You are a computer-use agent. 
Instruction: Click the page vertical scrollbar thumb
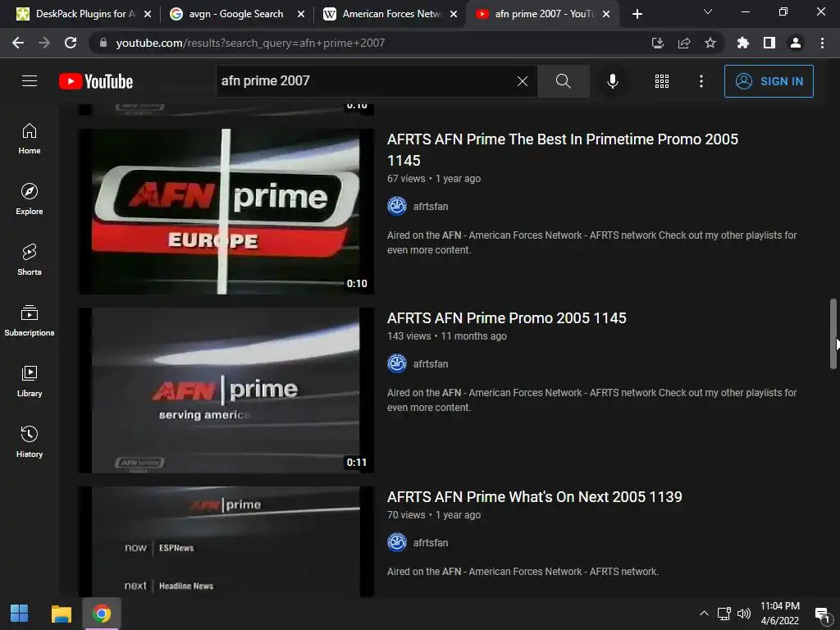click(x=833, y=334)
